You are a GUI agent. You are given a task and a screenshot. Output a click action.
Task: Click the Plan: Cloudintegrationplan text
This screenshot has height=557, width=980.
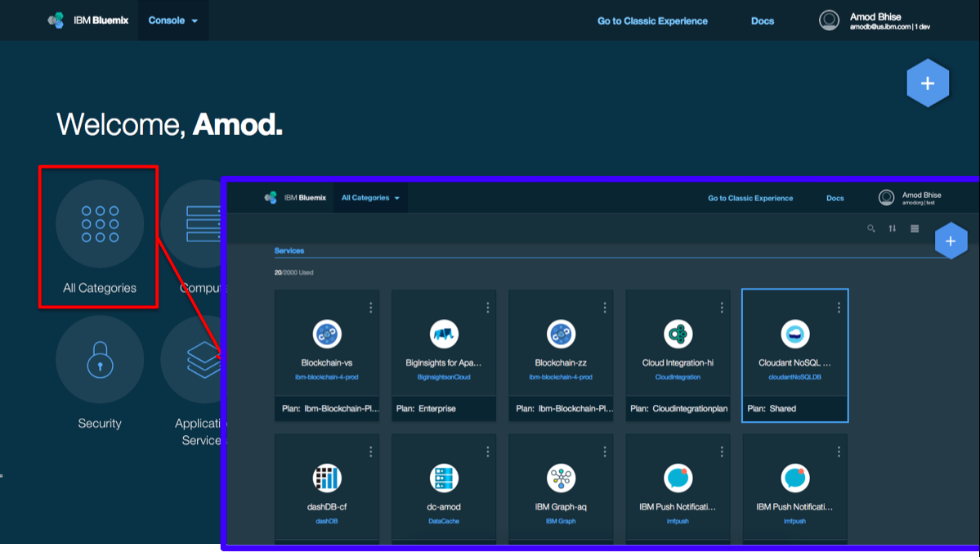tap(678, 408)
